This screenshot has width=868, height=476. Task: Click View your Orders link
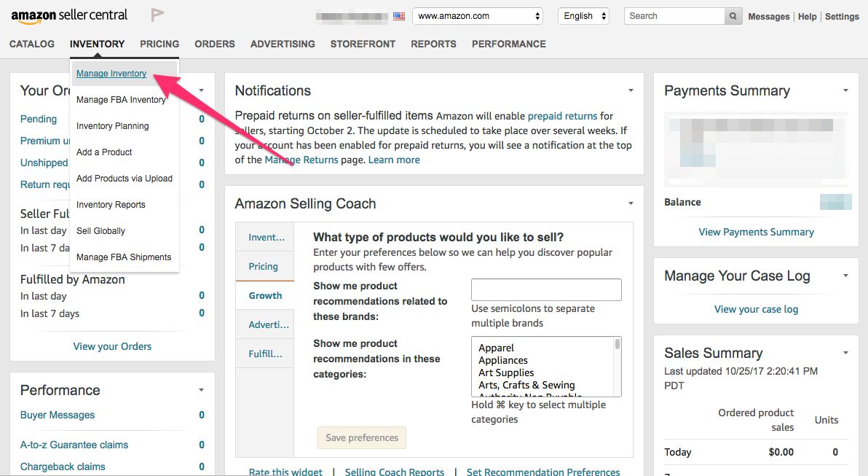tap(112, 346)
